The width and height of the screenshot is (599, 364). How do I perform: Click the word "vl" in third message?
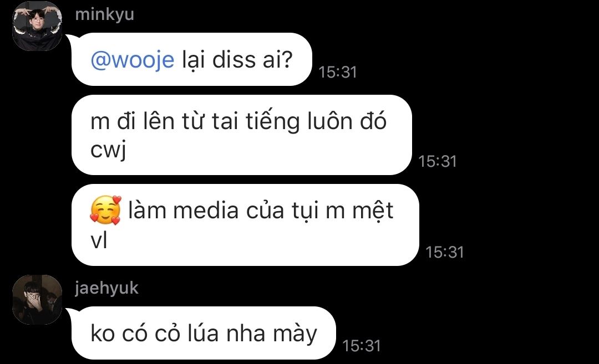[x=99, y=241]
